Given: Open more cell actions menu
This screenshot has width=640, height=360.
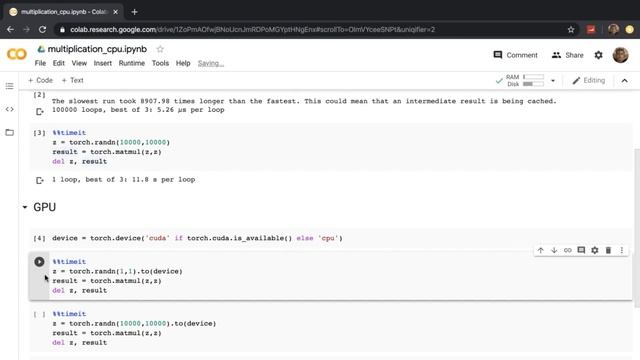Looking at the screenshot, I should [622, 250].
